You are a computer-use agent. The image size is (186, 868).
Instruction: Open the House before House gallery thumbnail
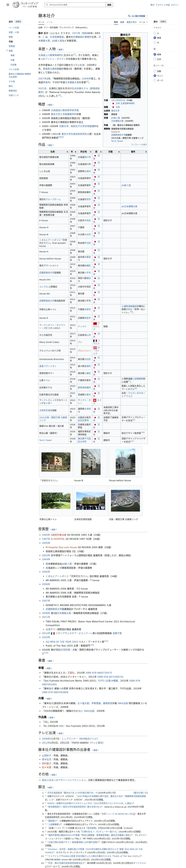(125, 462)
